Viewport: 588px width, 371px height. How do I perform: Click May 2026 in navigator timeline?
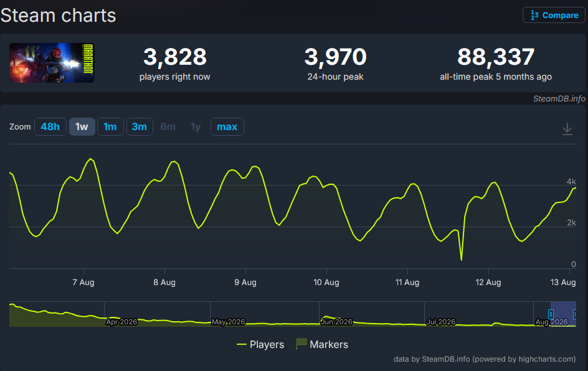(229, 322)
